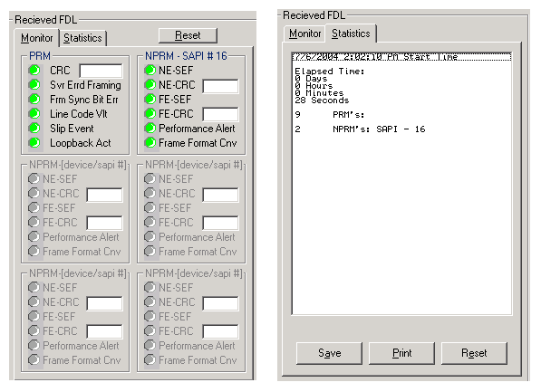This screenshot has width=541, height=392.
Task: Reset statistics using bottom Reset button
Action: coord(474,353)
